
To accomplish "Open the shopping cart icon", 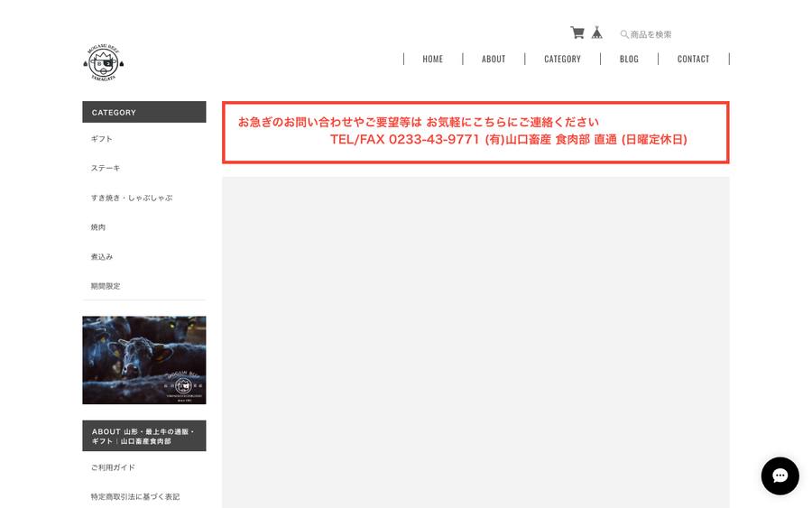I will pyautogui.click(x=577, y=32).
